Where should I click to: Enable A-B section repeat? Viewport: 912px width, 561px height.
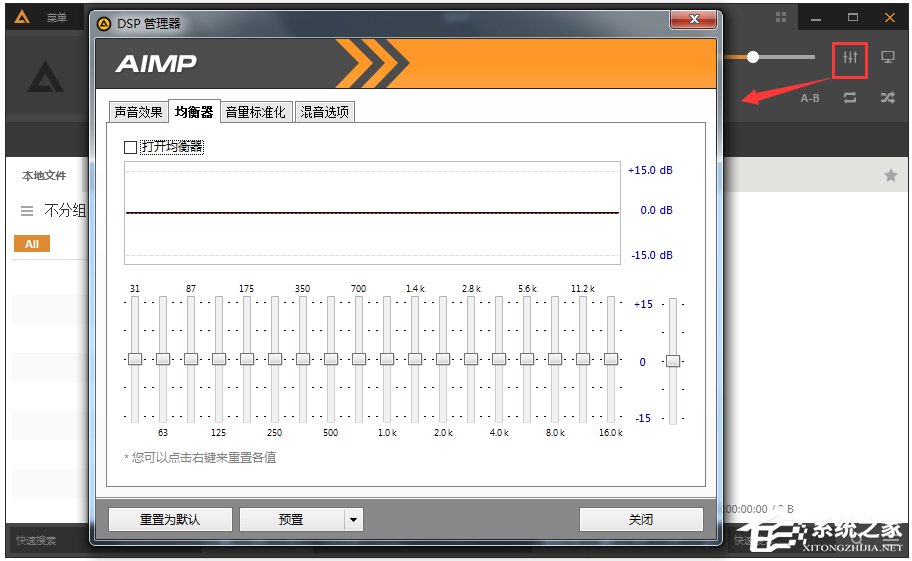pos(810,98)
